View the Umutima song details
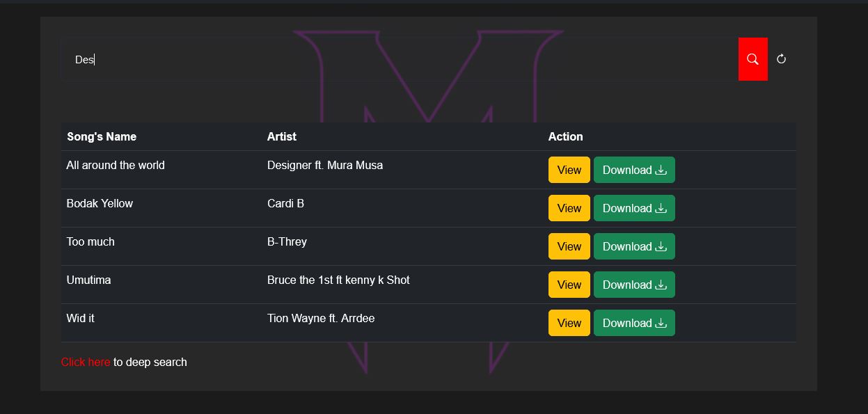This screenshot has width=868, height=414. (x=569, y=285)
